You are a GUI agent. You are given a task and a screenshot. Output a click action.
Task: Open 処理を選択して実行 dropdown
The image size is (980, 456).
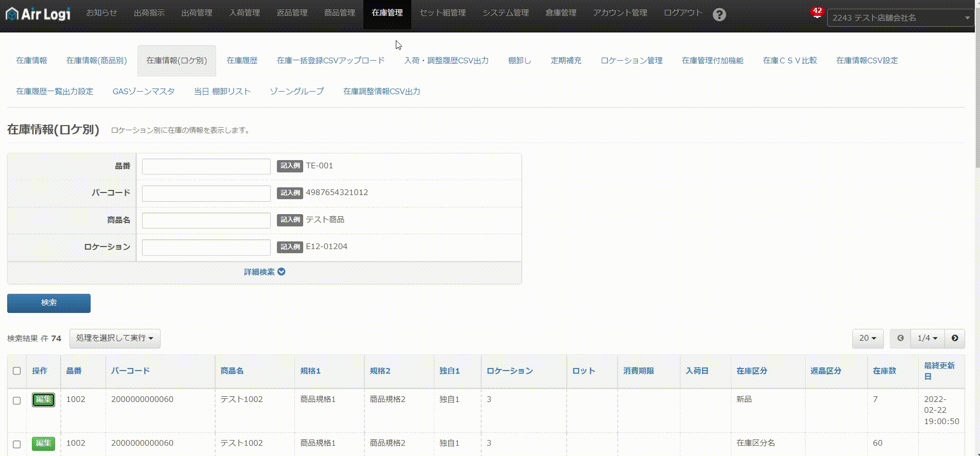115,338
